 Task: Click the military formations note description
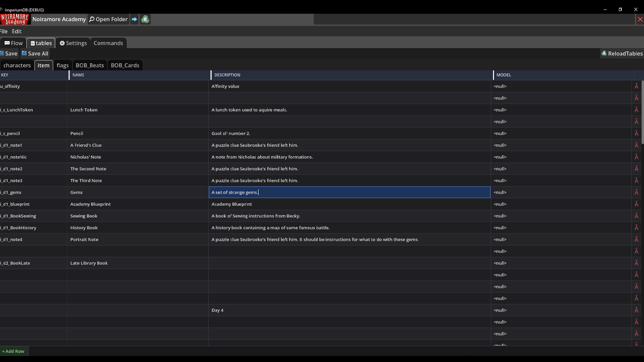(x=350, y=157)
